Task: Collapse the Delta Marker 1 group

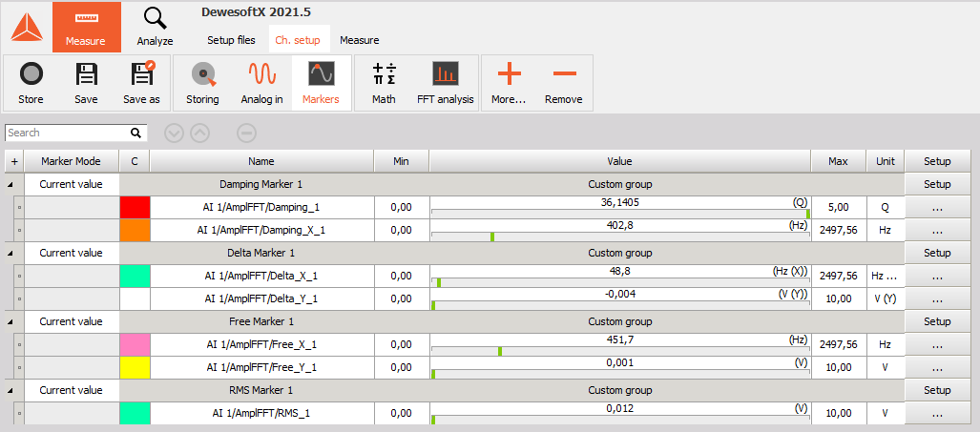Action: pyautogui.click(x=10, y=254)
